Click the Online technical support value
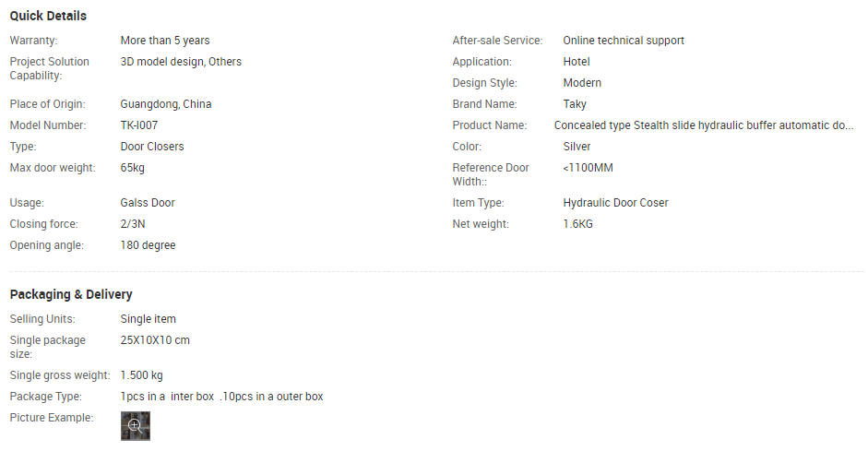This screenshot has height=451, width=868. 624,41
